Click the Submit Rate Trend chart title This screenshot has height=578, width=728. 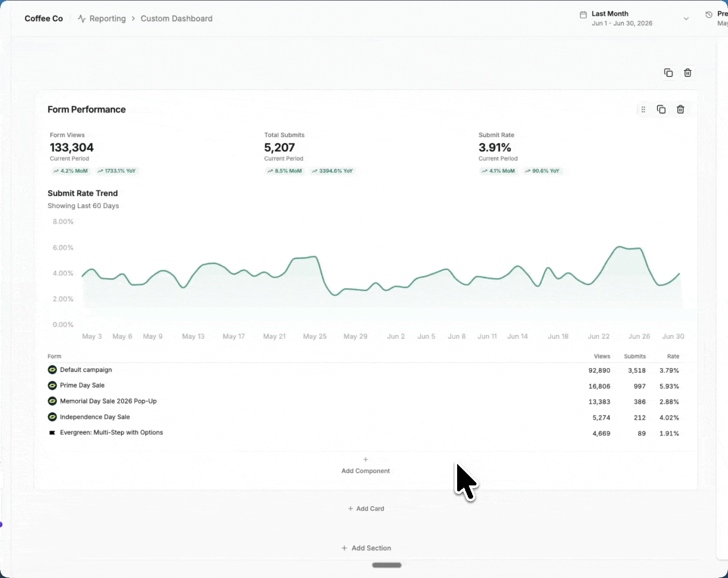[x=82, y=193]
